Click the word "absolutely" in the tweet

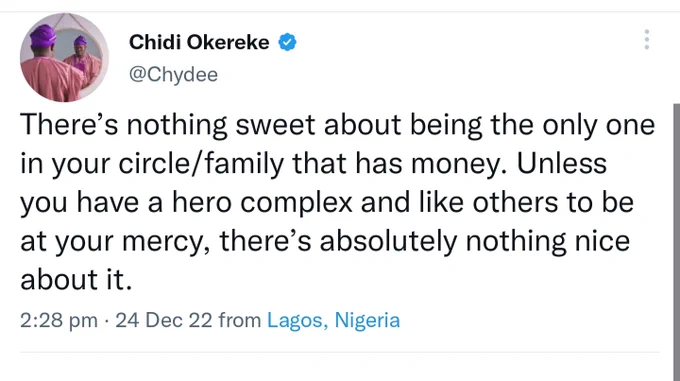tap(388, 241)
